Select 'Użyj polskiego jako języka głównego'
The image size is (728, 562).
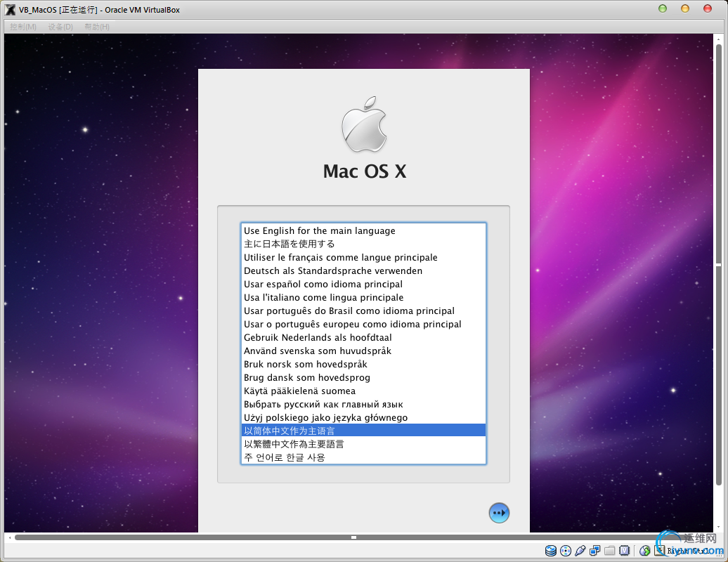pos(363,418)
